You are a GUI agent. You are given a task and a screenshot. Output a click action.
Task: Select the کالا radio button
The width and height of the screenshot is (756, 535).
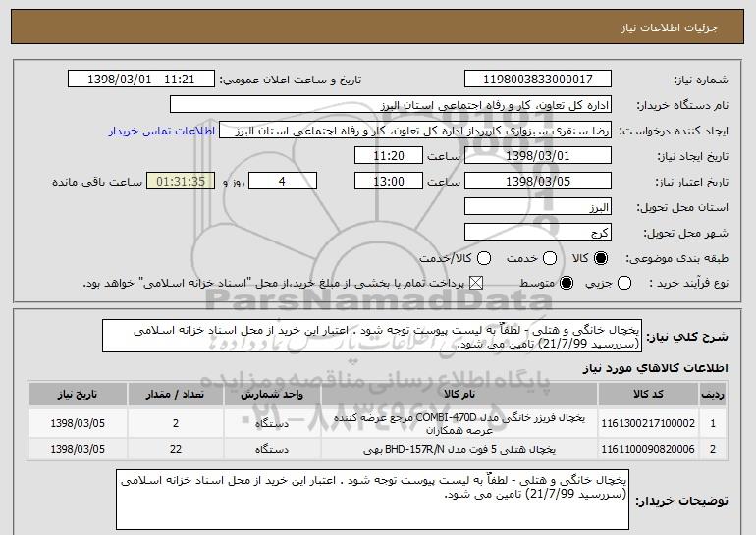tap(601, 258)
